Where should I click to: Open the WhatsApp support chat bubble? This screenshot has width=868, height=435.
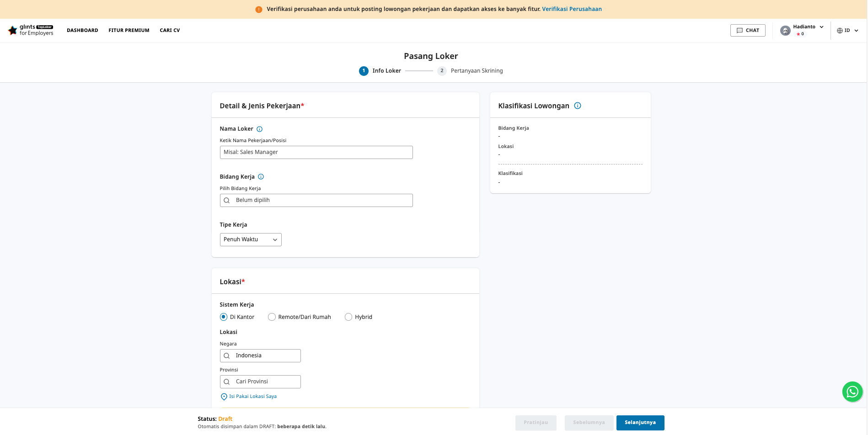pos(852,392)
